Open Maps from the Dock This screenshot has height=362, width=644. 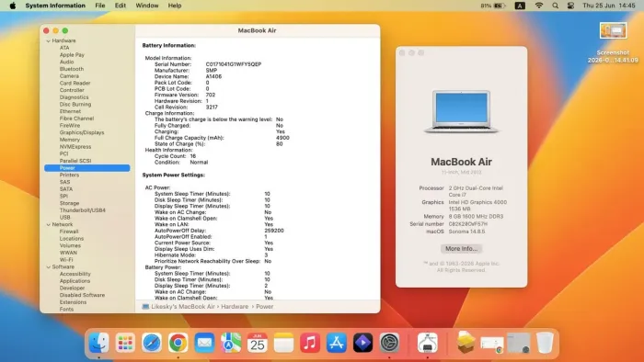pyautogui.click(x=231, y=343)
